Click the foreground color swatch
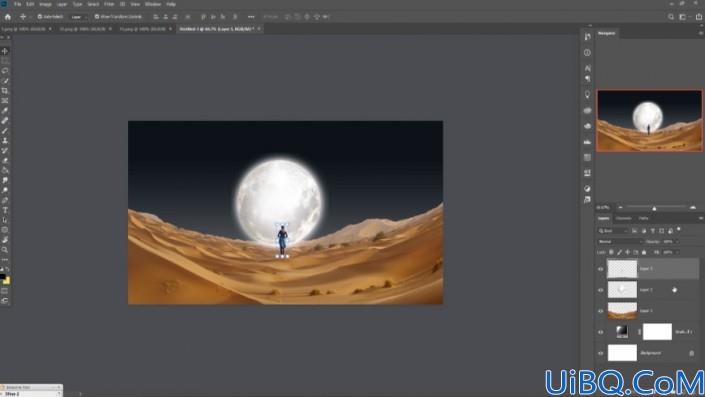The height and width of the screenshot is (397, 705). (x=2, y=277)
